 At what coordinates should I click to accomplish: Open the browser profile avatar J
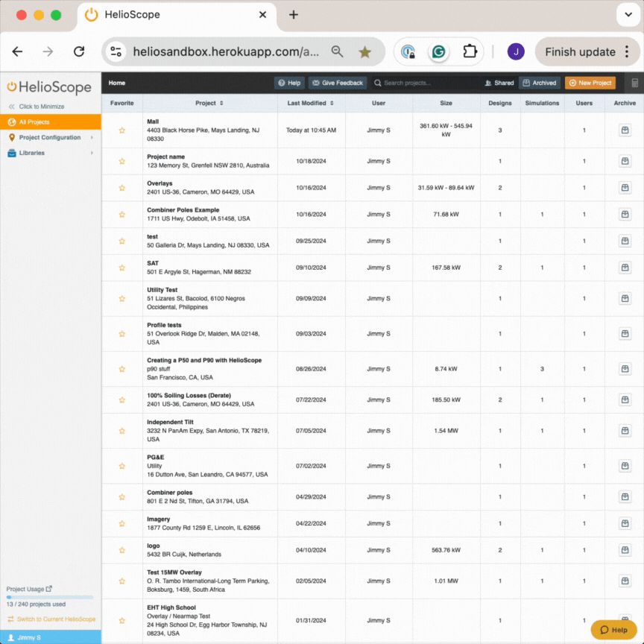(516, 51)
